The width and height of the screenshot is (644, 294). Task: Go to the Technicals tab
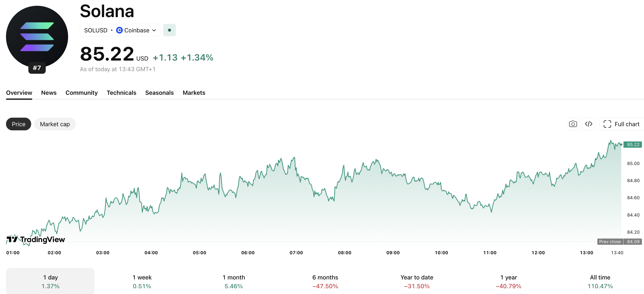pyautogui.click(x=121, y=93)
